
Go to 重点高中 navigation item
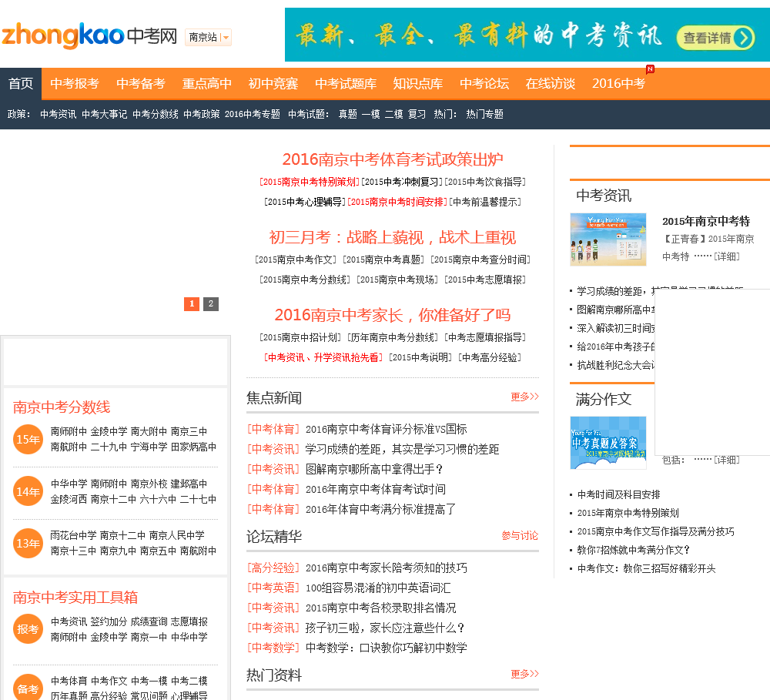[x=206, y=83]
